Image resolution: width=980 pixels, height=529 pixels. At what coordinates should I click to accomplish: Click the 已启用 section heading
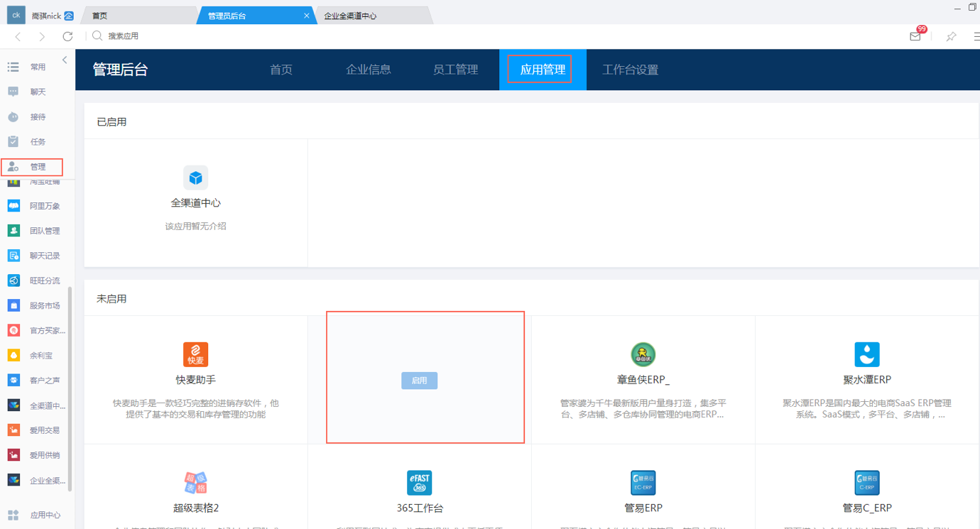[x=111, y=122]
